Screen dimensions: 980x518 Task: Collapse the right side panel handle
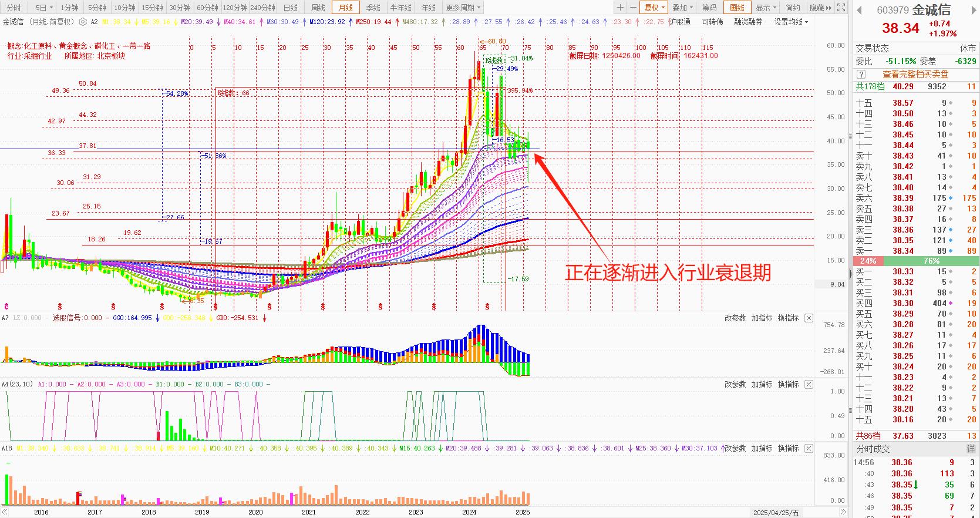[x=850, y=274]
